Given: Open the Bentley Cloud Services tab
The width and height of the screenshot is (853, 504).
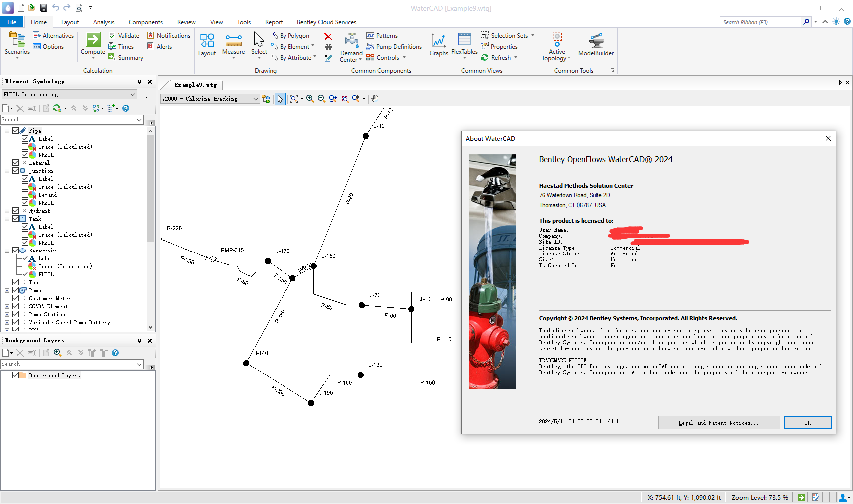Looking at the screenshot, I should pyautogui.click(x=326, y=22).
